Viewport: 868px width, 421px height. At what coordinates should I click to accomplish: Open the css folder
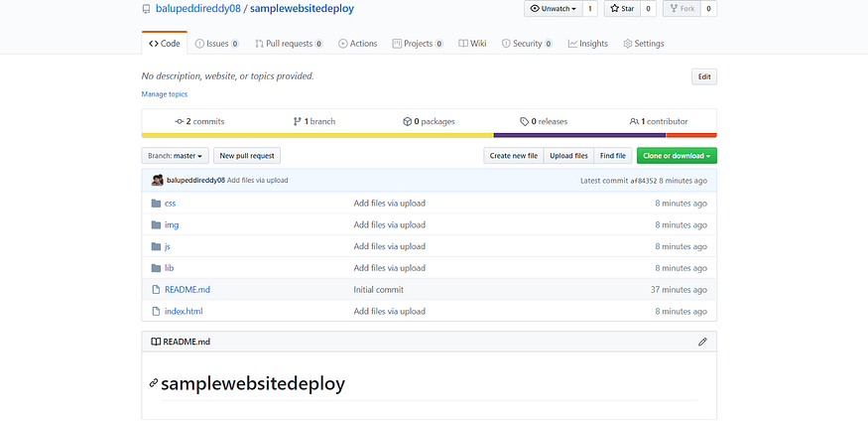tap(170, 204)
